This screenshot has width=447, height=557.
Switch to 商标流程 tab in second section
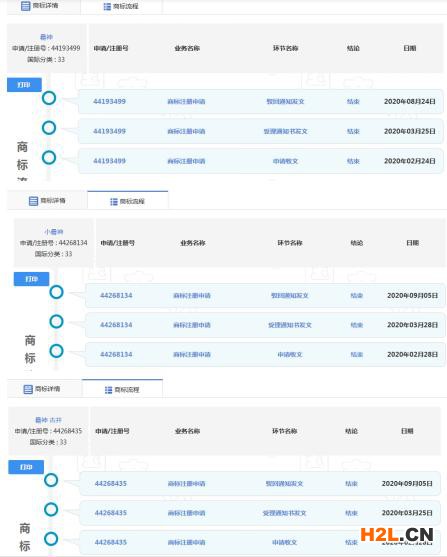click(128, 201)
